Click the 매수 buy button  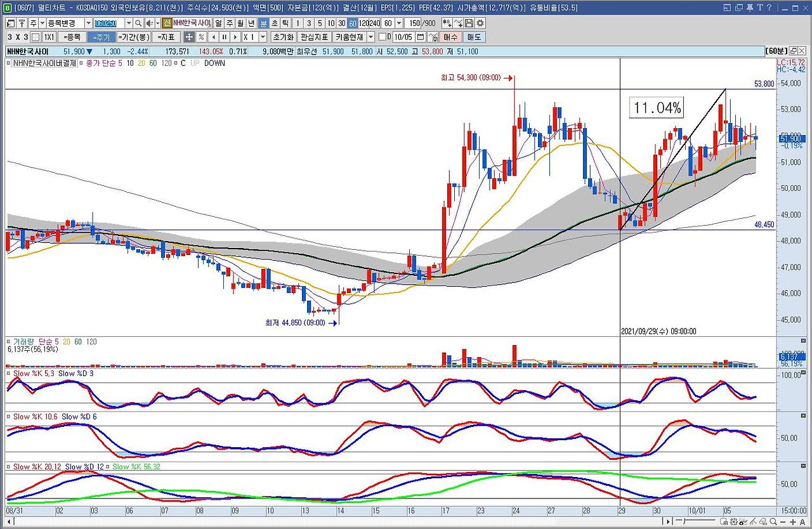point(450,37)
